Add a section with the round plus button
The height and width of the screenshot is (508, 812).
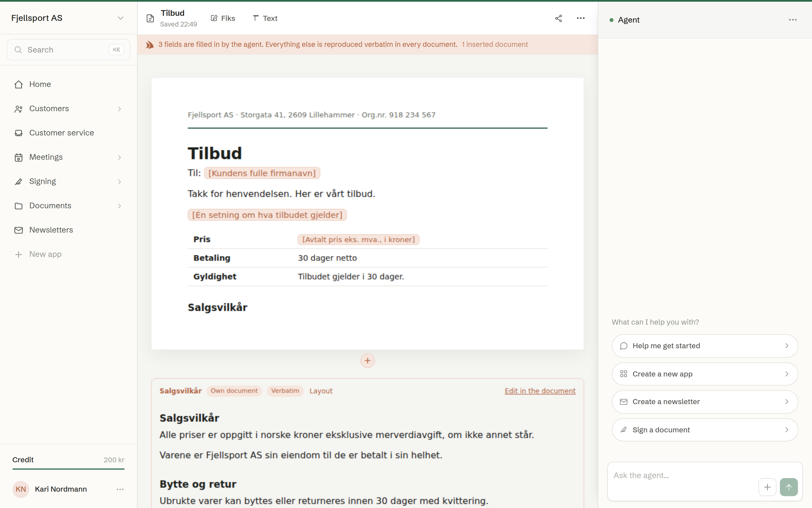click(x=367, y=360)
